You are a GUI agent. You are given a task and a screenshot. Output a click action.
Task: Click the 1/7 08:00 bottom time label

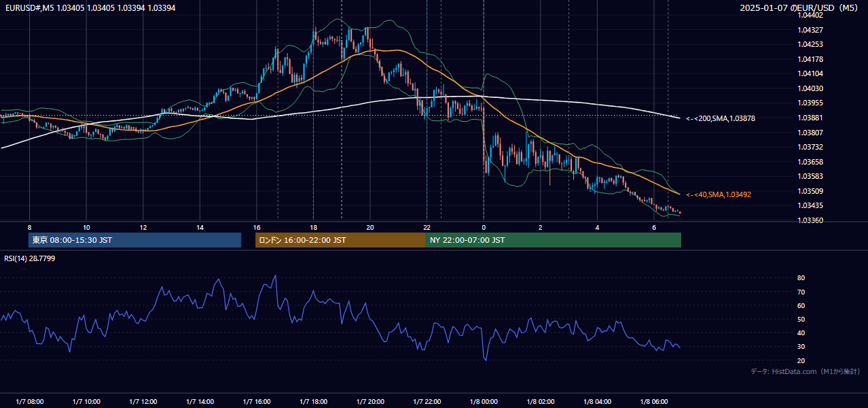pos(29,402)
